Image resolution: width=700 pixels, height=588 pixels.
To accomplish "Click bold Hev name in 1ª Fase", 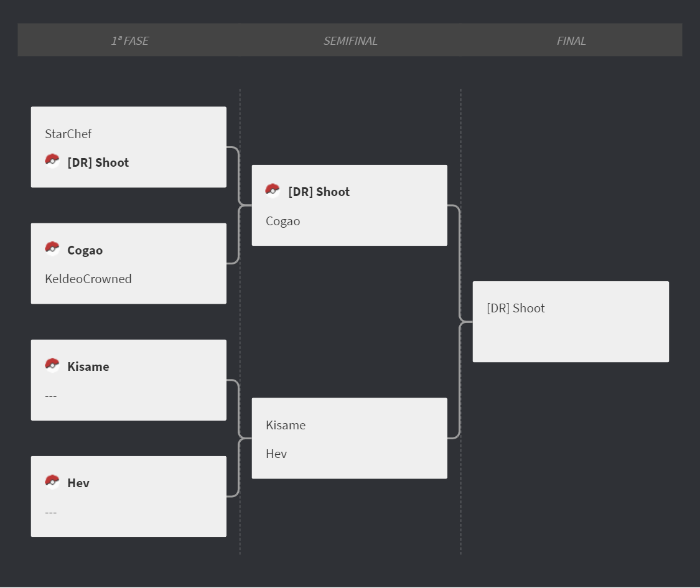I will point(78,483).
